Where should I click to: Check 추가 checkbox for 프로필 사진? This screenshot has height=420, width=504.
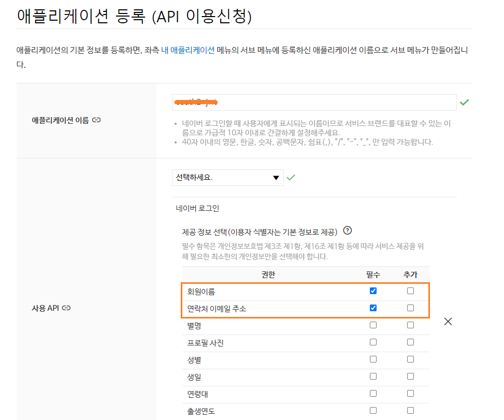coord(410,342)
